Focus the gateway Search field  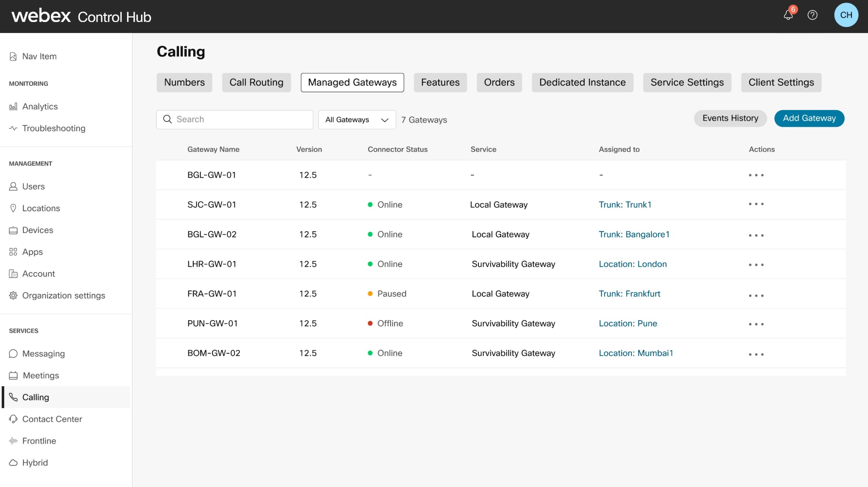235,119
